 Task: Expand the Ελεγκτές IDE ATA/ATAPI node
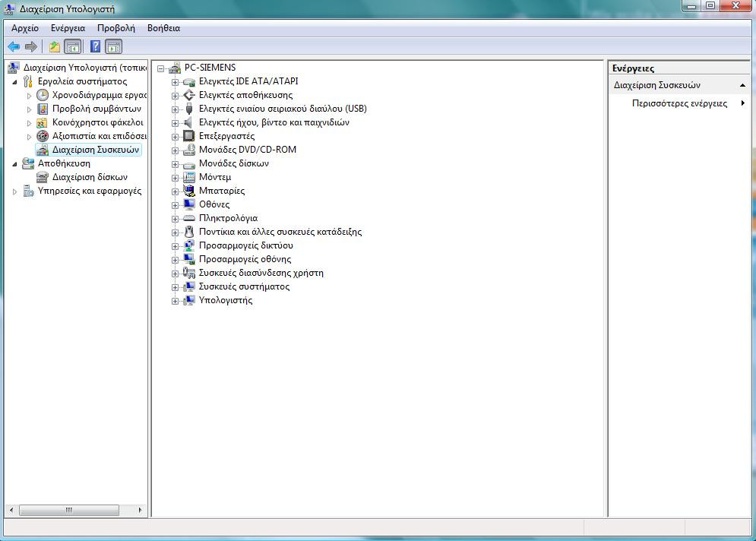click(x=175, y=83)
